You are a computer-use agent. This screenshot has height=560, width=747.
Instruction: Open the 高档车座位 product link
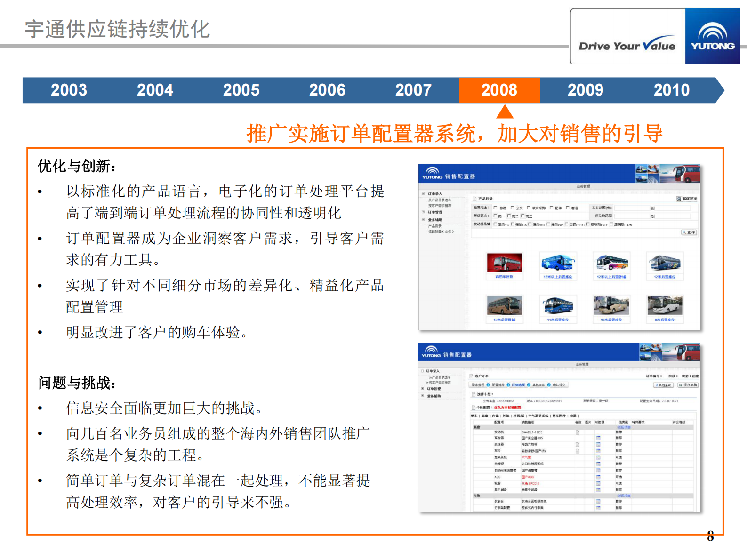pyautogui.click(x=504, y=277)
